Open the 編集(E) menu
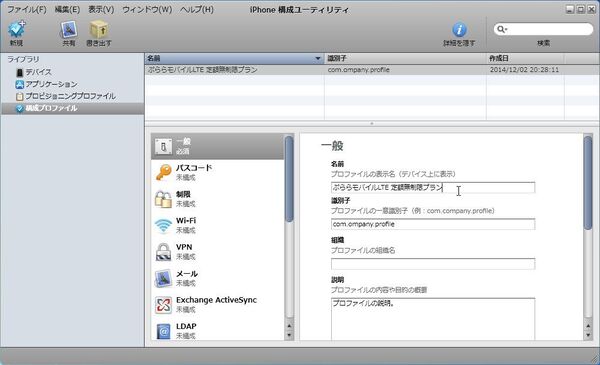The width and height of the screenshot is (600, 365). click(x=67, y=10)
